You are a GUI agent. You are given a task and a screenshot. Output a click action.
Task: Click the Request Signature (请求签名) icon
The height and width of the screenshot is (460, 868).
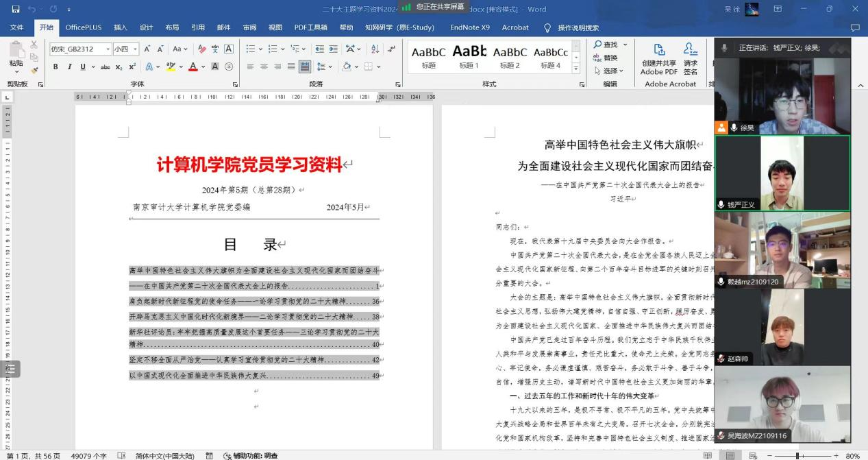(x=691, y=59)
